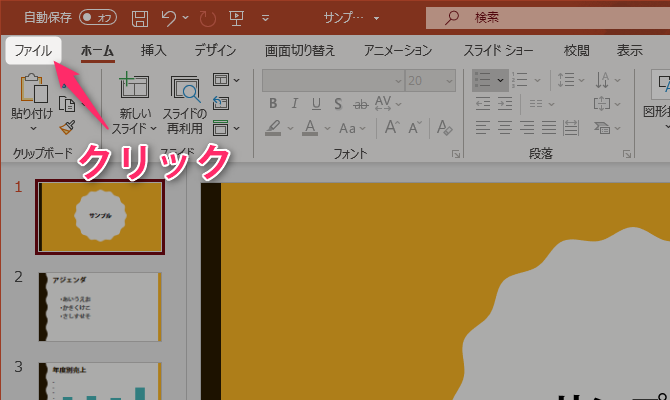Open the Text Direction dropdown
Image resolution: width=670 pixels, height=400 pixels.
point(608,80)
